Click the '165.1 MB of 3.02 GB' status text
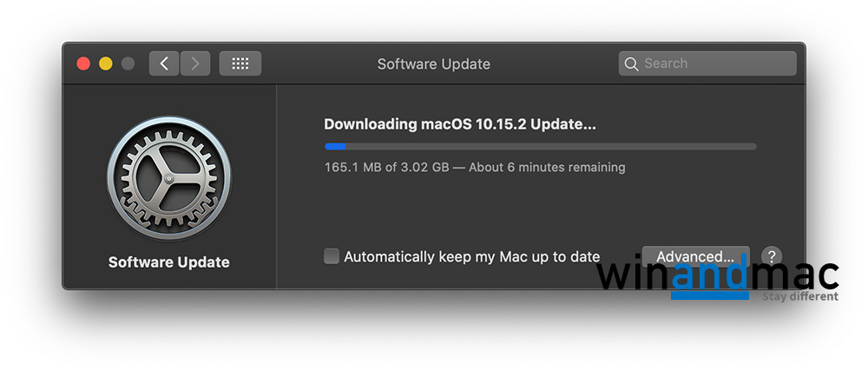868x372 pixels. (x=385, y=167)
